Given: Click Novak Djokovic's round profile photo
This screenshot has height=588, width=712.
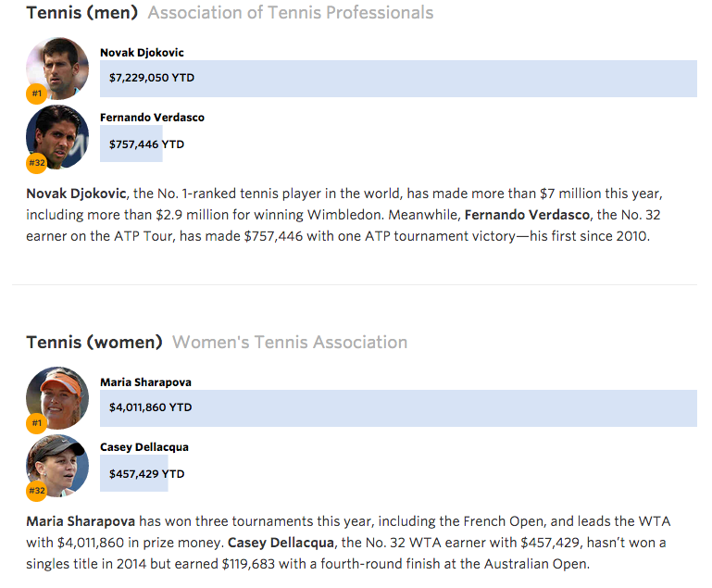Looking at the screenshot, I should point(58,68).
